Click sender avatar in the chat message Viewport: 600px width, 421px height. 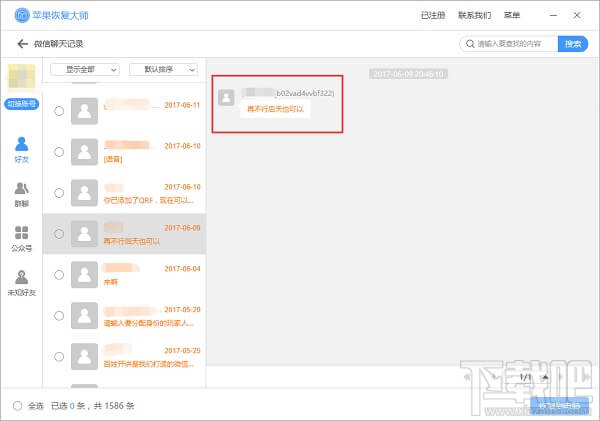tap(226, 97)
